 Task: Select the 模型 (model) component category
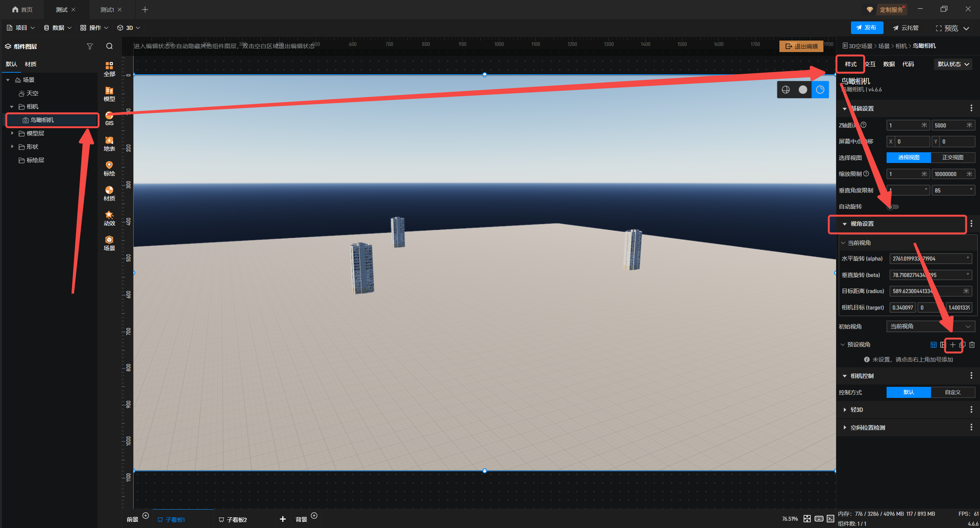coord(109,94)
